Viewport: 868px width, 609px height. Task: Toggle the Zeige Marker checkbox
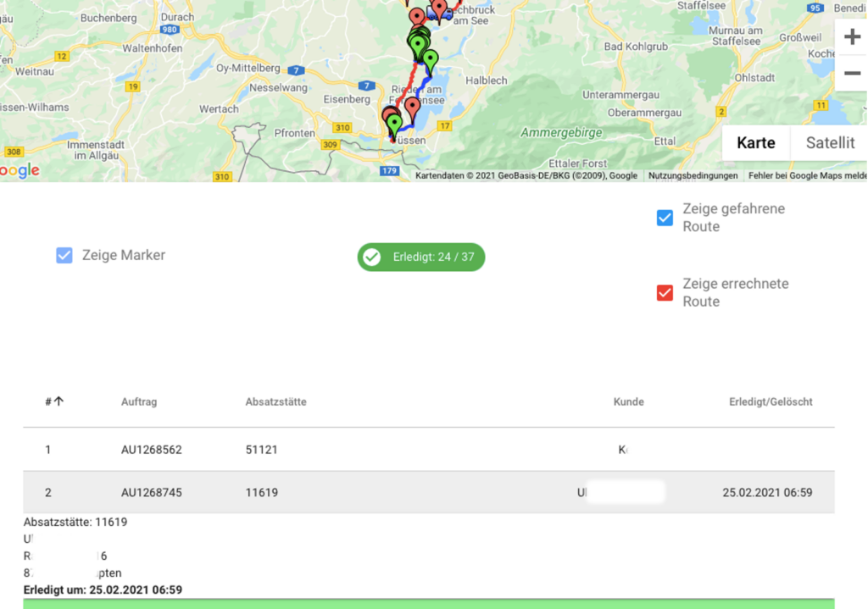pyautogui.click(x=64, y=255)
